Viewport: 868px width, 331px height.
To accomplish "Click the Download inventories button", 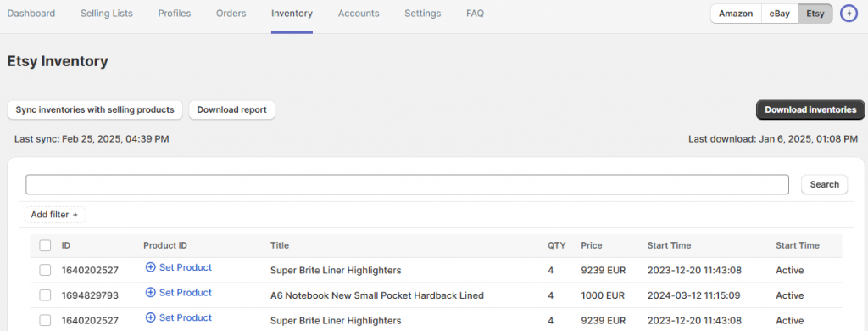I will [810, 109].
